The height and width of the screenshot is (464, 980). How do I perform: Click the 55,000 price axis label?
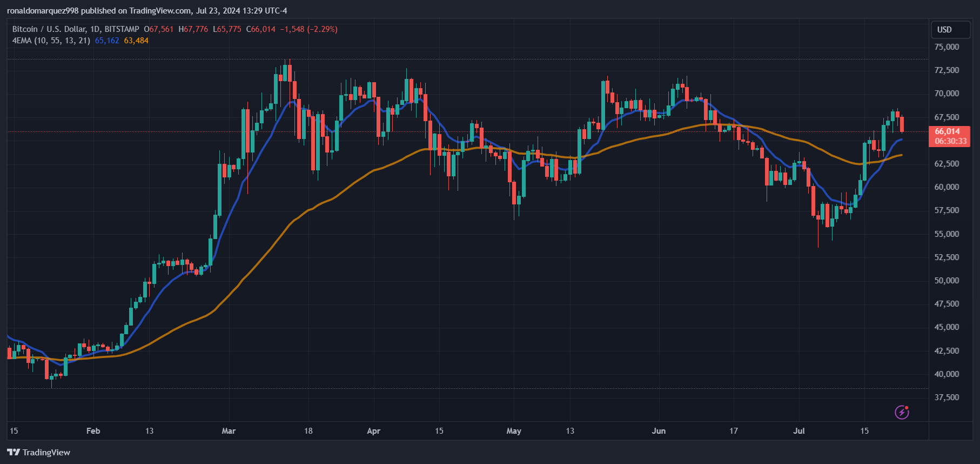[947, 234]
